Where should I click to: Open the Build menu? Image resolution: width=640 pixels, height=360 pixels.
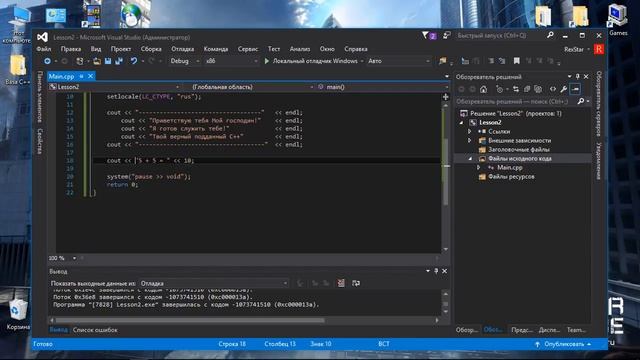151,49
